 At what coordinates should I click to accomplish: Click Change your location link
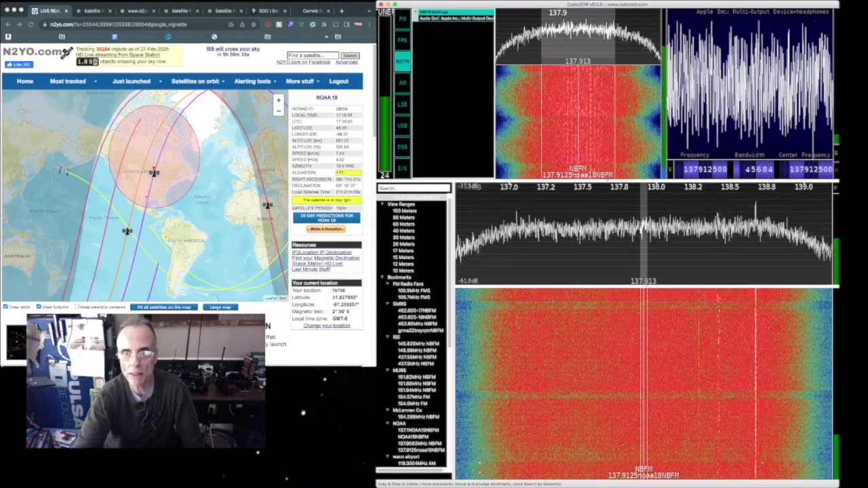pyautogui.click(x=327, y=325)
